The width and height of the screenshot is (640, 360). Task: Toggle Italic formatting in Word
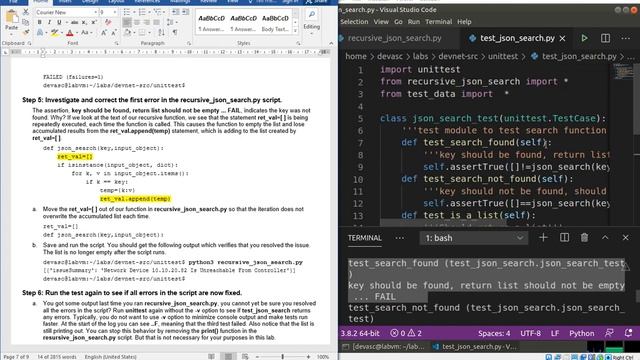pos(49,22)
